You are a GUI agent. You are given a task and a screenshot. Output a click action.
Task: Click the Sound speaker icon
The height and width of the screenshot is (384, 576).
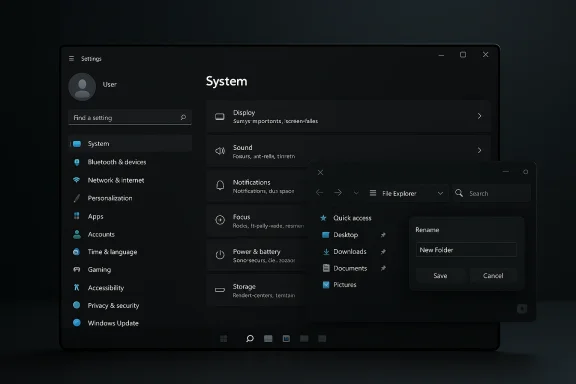(220, 151)
